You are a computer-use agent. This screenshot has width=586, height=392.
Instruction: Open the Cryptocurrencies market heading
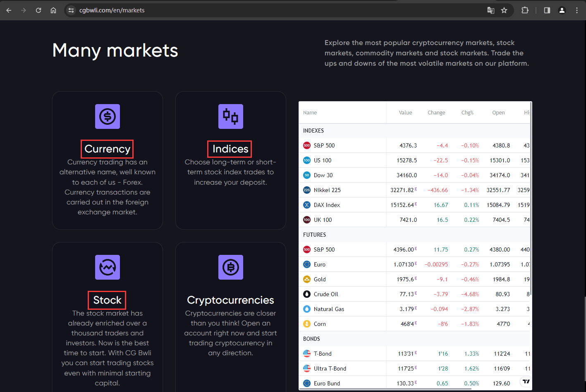(230, 300)
